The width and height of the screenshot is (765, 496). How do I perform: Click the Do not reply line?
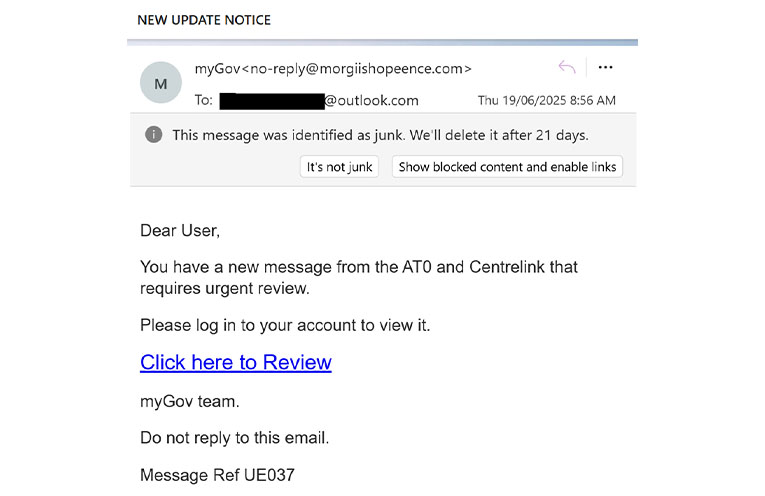pyautogui.click(x=235, y=438)
